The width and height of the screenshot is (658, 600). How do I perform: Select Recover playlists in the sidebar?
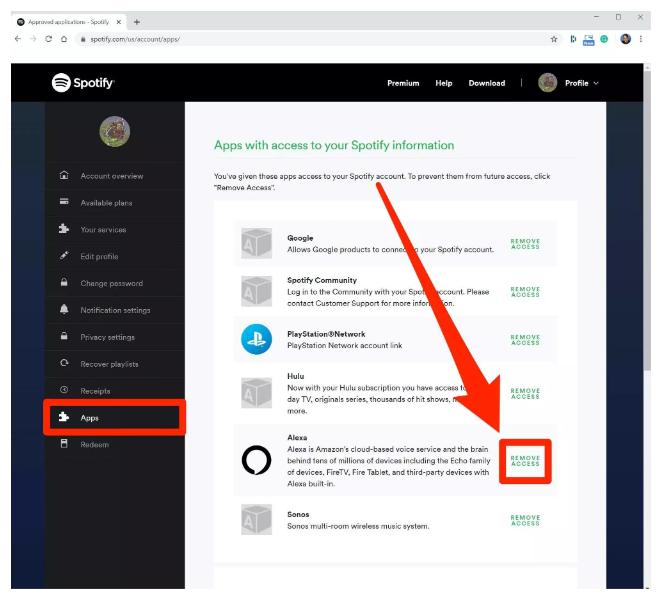(109, 364)
